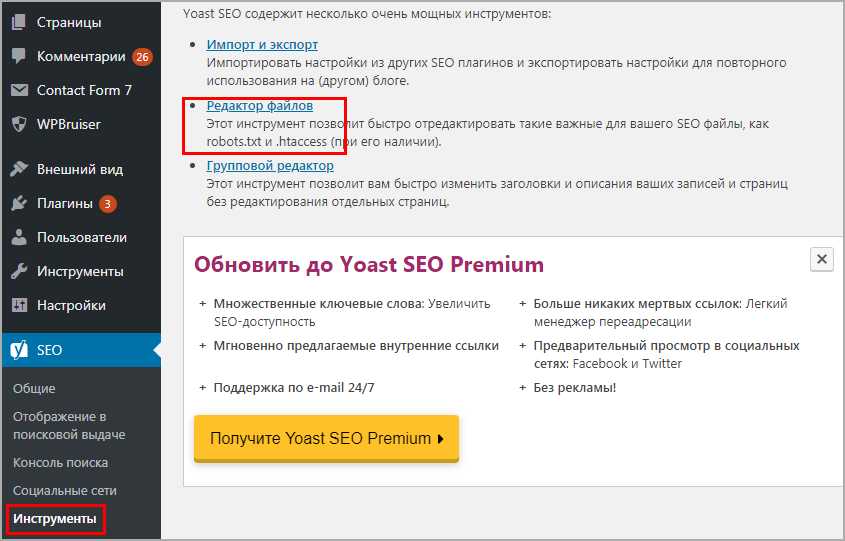Screen dimensions: 845x541
Task: Click the Plugins plug icon
Action: [x=19, y=204]
